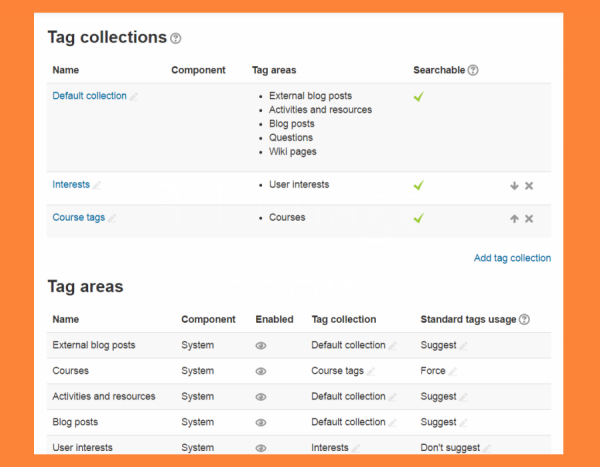
Task: Open the Add tag collection link
Action: [512, 258]
